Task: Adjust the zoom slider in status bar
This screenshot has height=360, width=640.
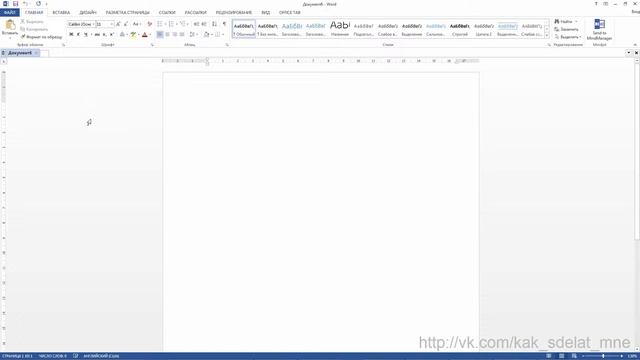Action: tap(603, 356)
